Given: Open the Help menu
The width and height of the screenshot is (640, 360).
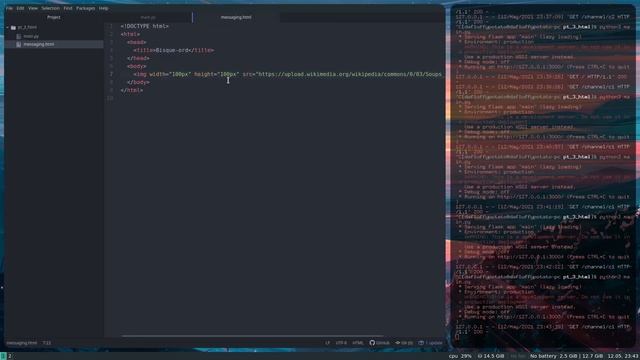Looking at the screenshot, I should pyautogui.click(x=104, y=8).
